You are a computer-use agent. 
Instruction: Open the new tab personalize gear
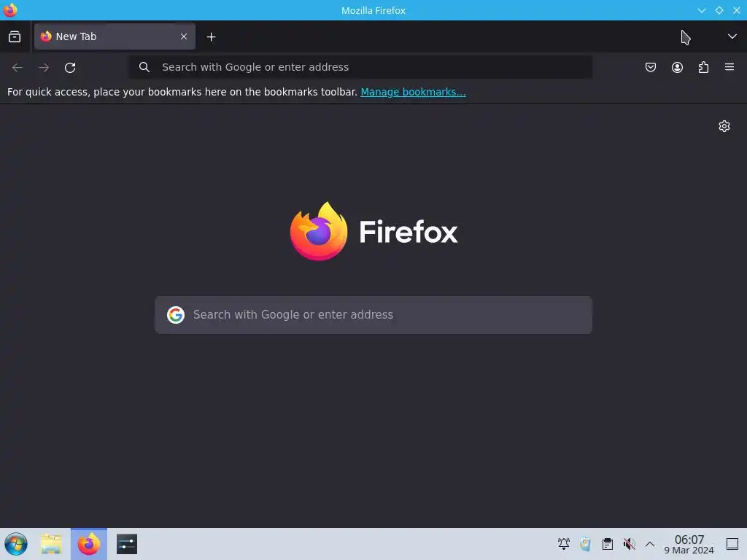(x=724, y=126)
